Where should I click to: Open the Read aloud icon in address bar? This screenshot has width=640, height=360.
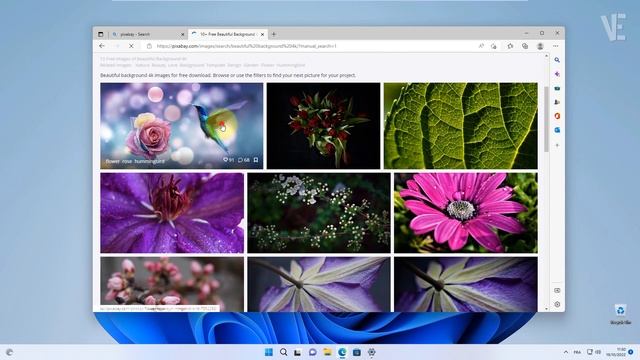pos(481,46)
